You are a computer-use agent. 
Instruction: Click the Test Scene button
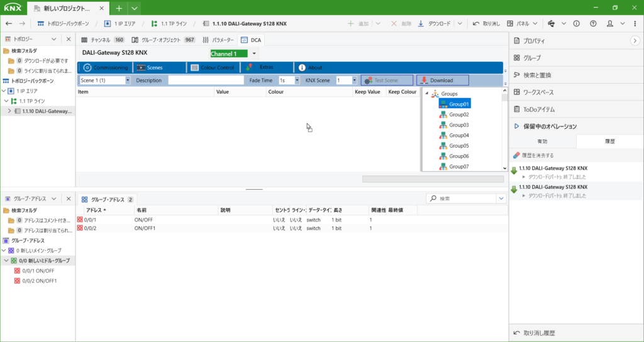(x=387, y=80)
